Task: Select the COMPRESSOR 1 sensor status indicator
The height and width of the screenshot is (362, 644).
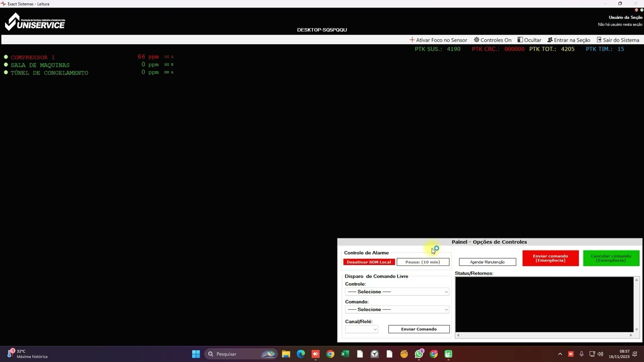Action: pos(6,57)
